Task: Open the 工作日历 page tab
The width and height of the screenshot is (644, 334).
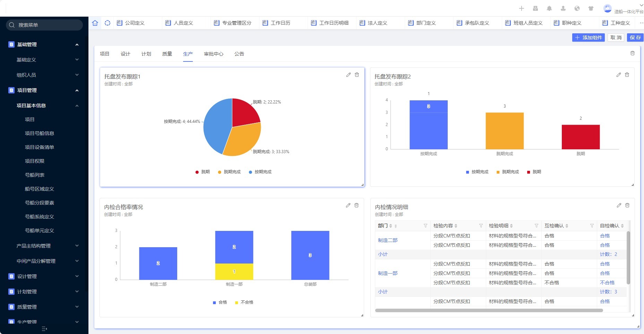Action: coord(280,23)
